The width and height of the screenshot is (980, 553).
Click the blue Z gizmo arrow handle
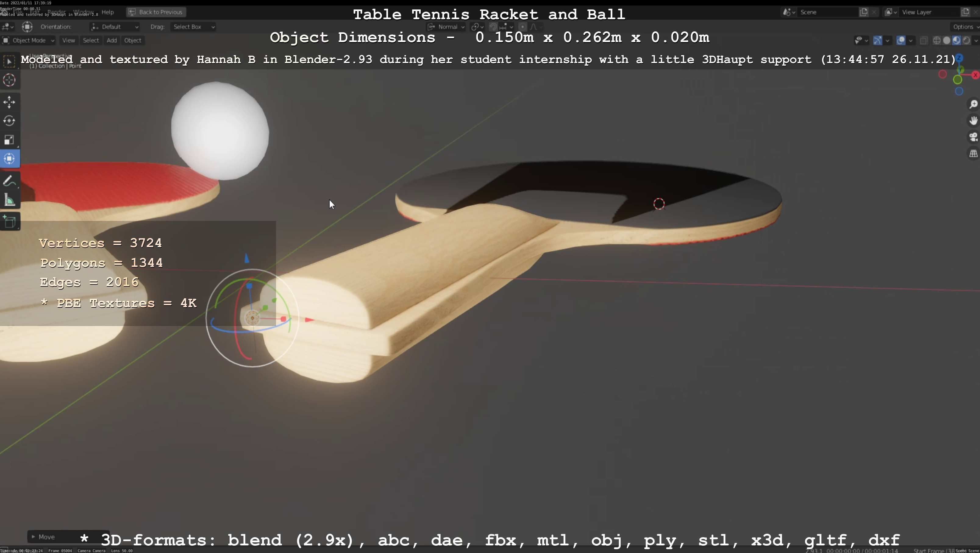click(247, 259)
